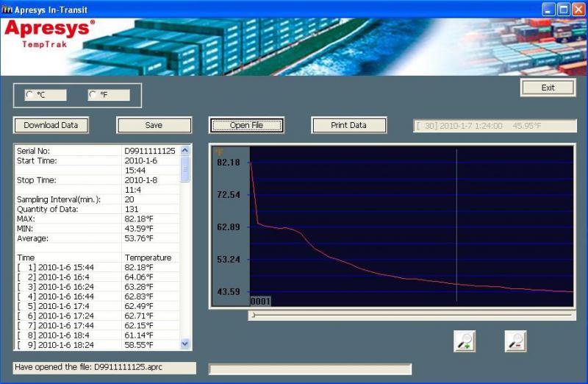Image resolution: width=588 pixels, height=384 pixels.
Task: Click the 43.59 label on chart axis
Action: 229,291
